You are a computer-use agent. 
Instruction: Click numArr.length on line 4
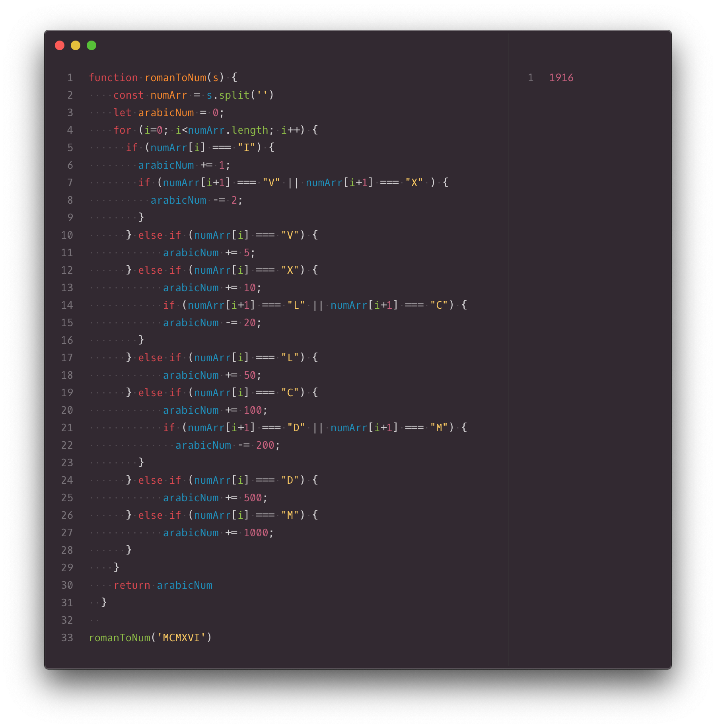228,130
